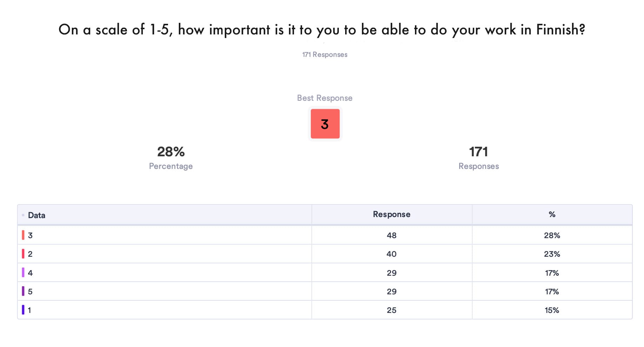Click the large 171 Responses statistic
The height and width of the screenshot is (347, 644).
478,152
